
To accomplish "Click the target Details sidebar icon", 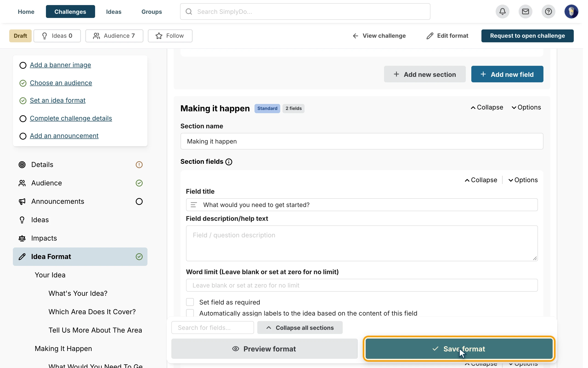I will [22, 165].
